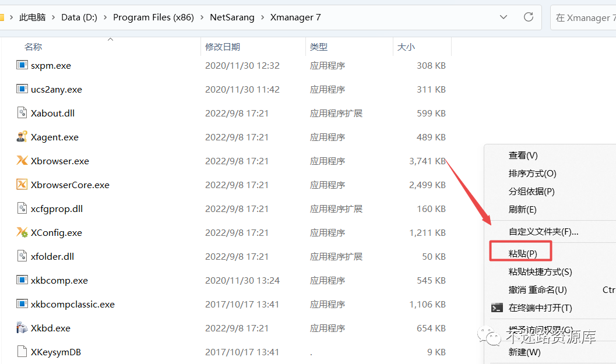Refresh the folder with the reload icon

coord(529,17)
